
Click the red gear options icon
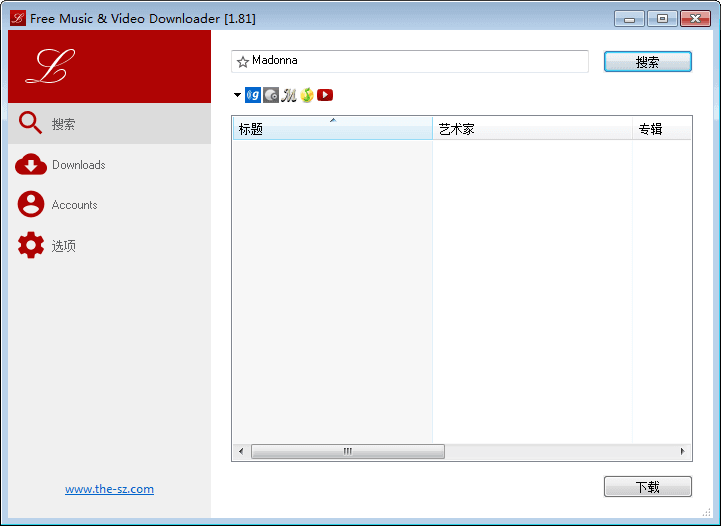tap(31, 245)
